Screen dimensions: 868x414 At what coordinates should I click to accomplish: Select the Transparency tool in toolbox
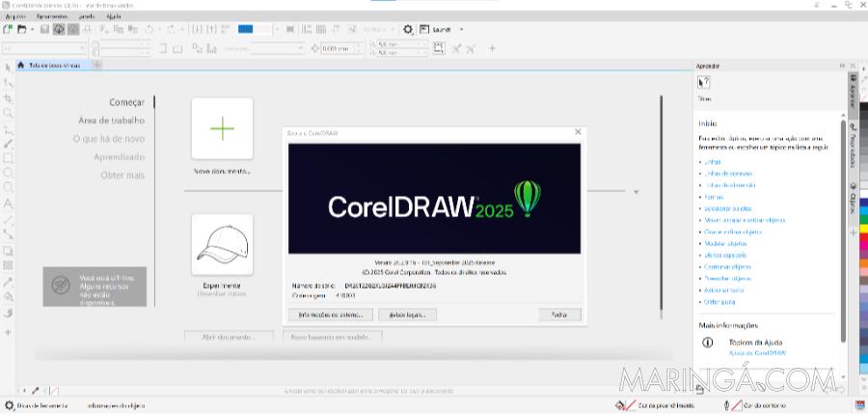[8, 265]
